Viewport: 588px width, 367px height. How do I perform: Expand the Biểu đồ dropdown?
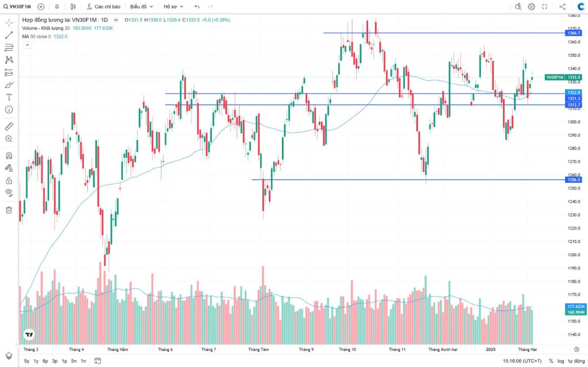[141, 6]
